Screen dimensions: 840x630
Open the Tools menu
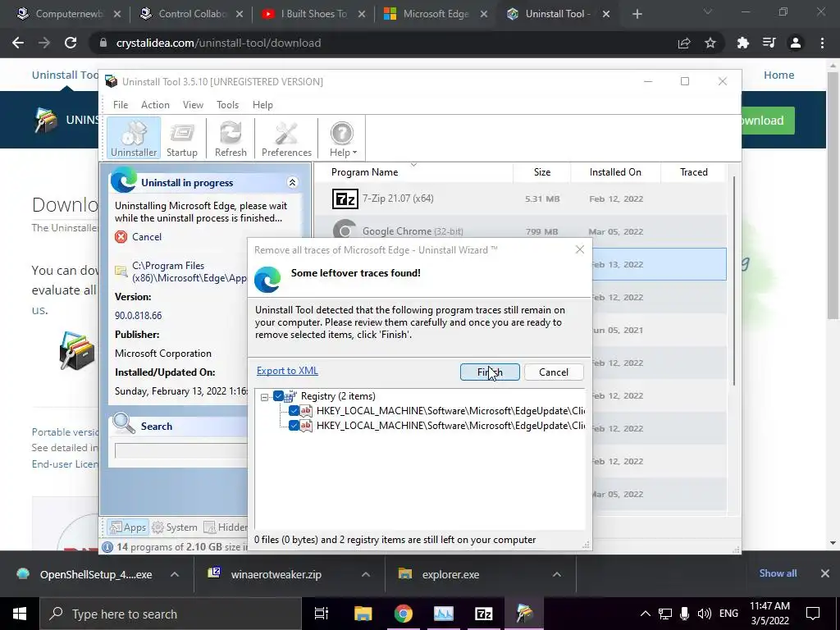tap(228, 105)
